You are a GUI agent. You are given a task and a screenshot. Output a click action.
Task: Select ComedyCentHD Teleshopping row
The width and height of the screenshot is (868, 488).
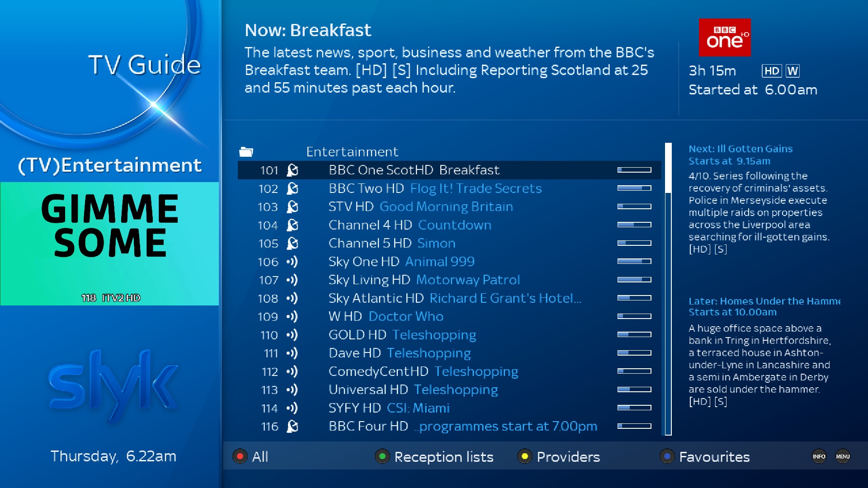[449, 371]
